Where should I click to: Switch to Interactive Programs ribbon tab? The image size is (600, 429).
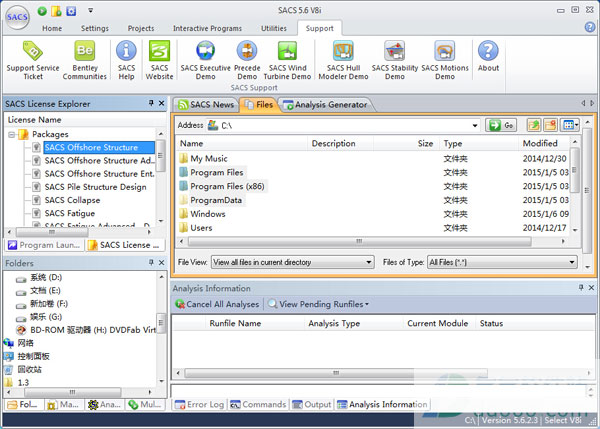click(x=207, y=28)
